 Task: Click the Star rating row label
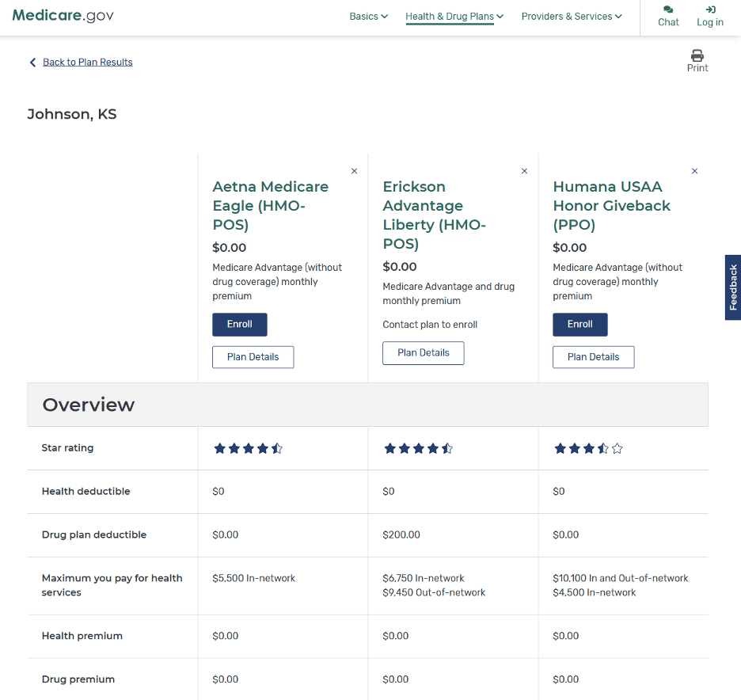pos(67,447)
